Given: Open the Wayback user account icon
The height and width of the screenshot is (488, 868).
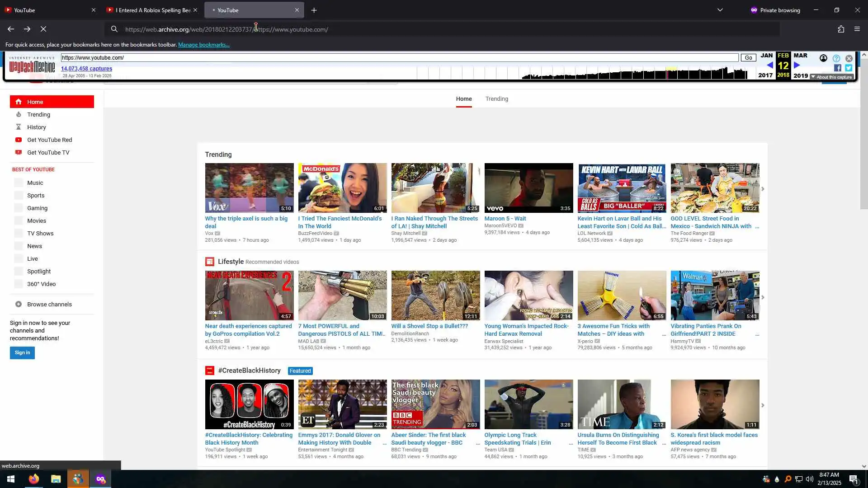Looking at the screenshot, I should click(x=823, y=58).
